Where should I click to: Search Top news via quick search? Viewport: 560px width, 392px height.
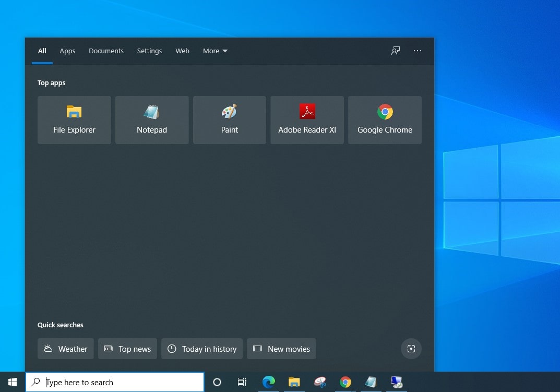[127, 349]
